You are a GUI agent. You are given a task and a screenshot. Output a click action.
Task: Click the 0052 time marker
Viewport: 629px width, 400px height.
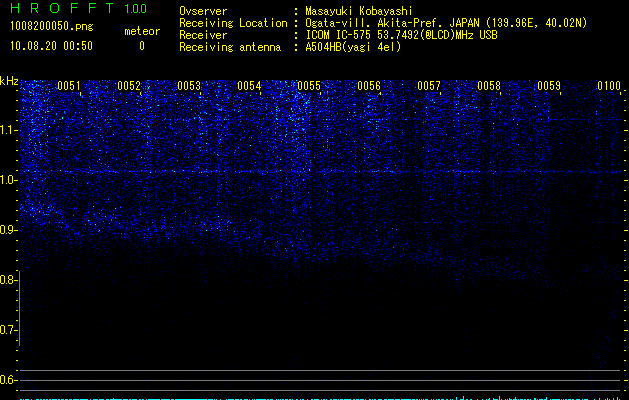pyautogui.click(x=129, y=86)
